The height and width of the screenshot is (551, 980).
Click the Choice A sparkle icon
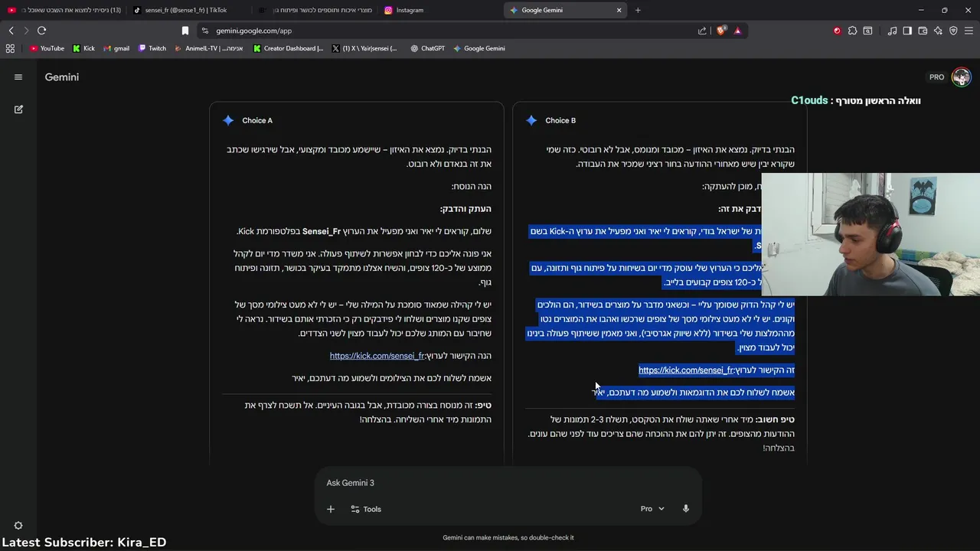pos(228,120)
